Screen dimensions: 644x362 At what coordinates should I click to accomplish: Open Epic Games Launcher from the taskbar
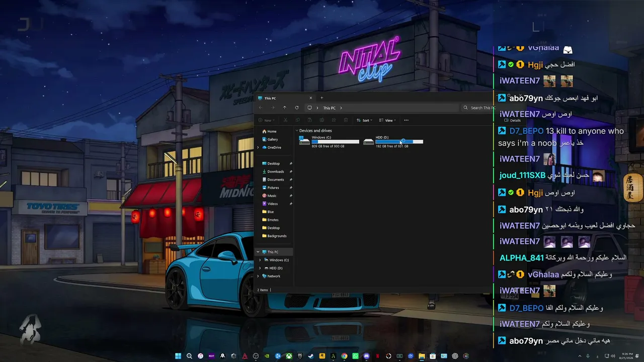click(x=300, y=356)
